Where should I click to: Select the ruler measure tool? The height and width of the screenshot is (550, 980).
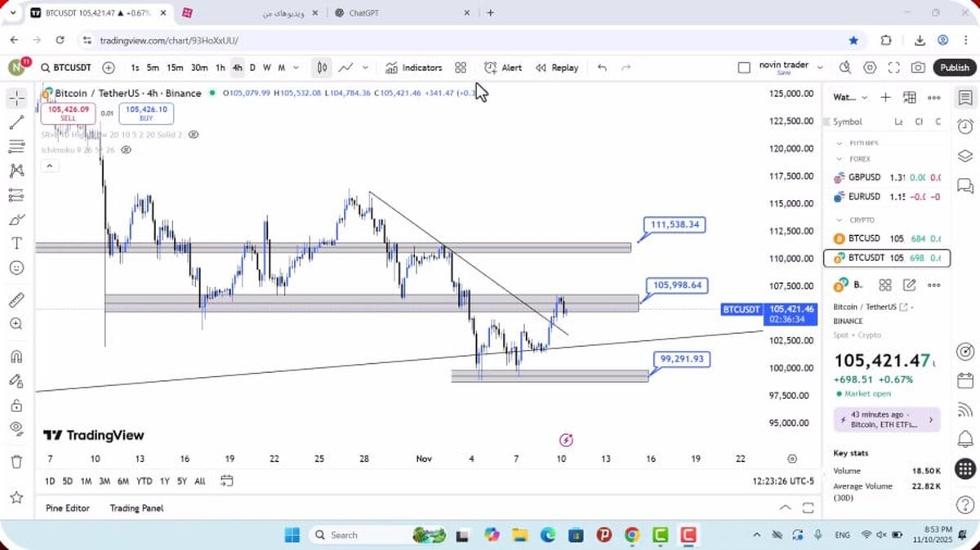coord(16,299)
